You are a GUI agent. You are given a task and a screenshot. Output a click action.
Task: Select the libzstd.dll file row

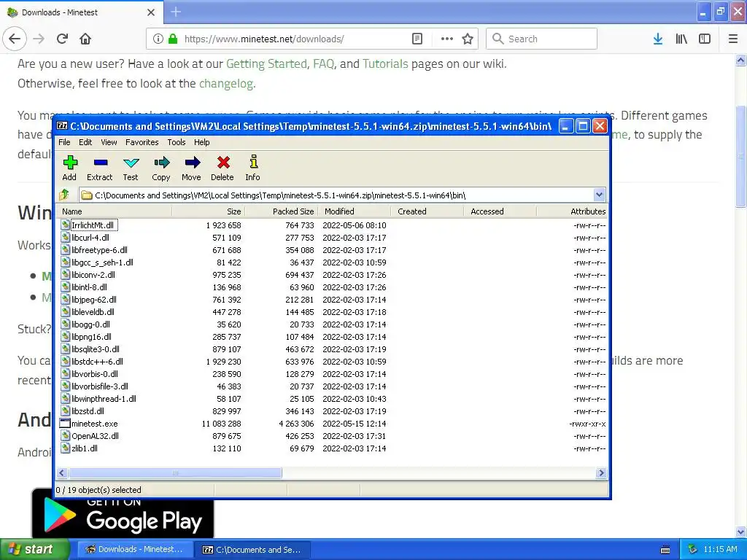(332, 411)
